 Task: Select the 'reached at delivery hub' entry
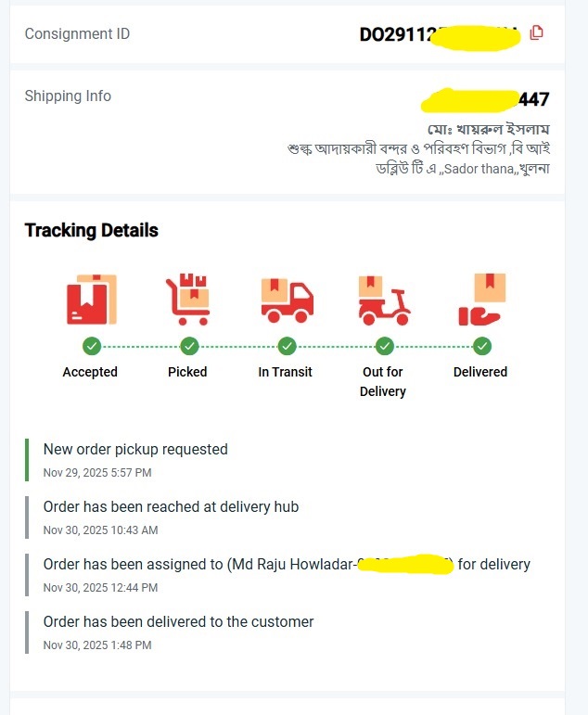point(171,507)
